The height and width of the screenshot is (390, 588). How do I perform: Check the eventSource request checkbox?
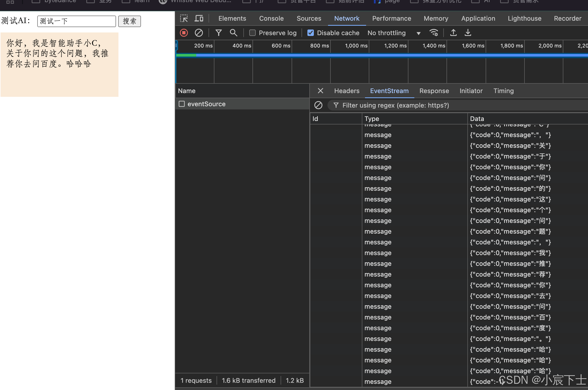pyautogui.click(x=182, y=104)
